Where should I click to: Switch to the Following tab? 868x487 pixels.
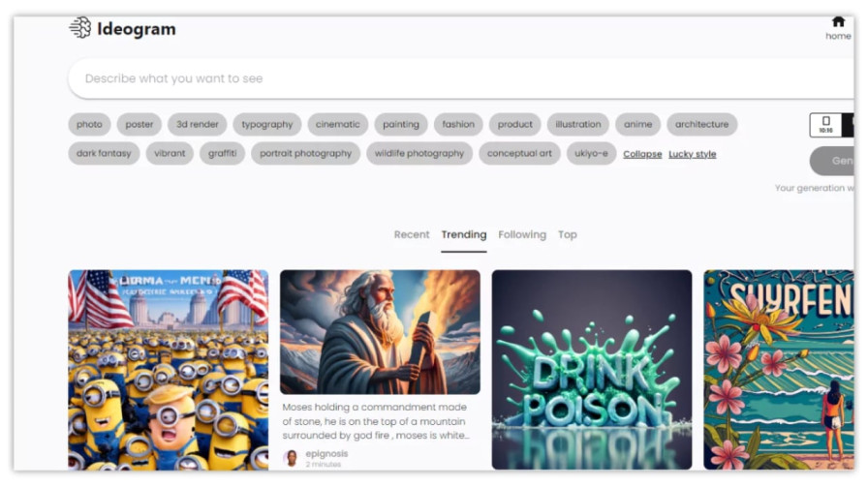pos(522,234)
